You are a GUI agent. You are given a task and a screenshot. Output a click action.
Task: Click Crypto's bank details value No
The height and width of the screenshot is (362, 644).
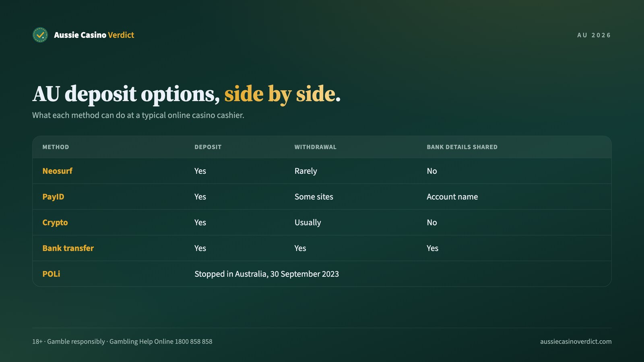432,222
